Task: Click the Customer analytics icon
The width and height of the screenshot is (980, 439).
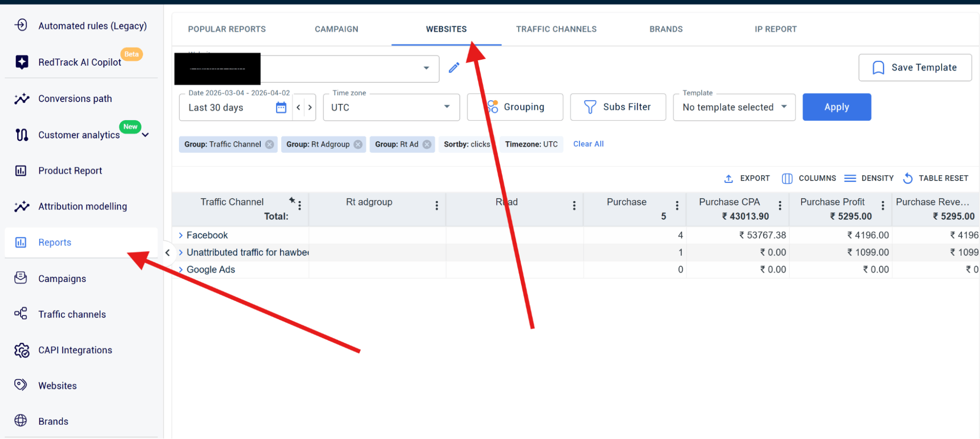Action: tap(22, 134)
